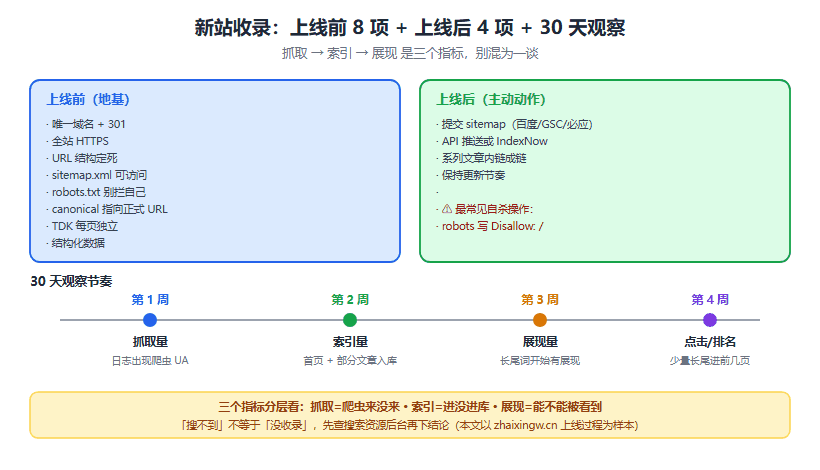820x470 pixels.
Task: Click the '搜不到 不等于 没收录' note line
Action: [409, 425]
